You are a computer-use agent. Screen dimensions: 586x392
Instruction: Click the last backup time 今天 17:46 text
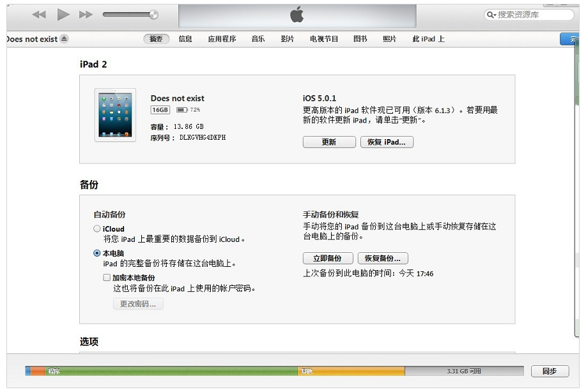pos(416,274)
